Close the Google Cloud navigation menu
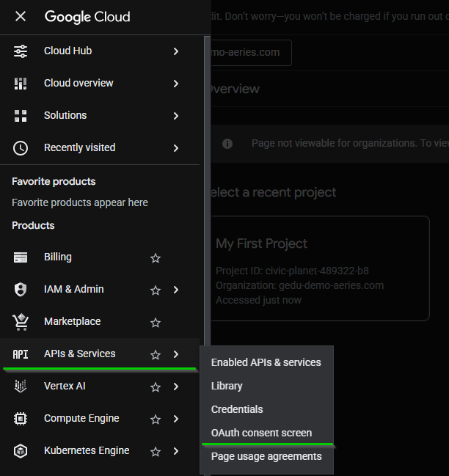Viewport: 449px width, 476px height. (21, 16)
